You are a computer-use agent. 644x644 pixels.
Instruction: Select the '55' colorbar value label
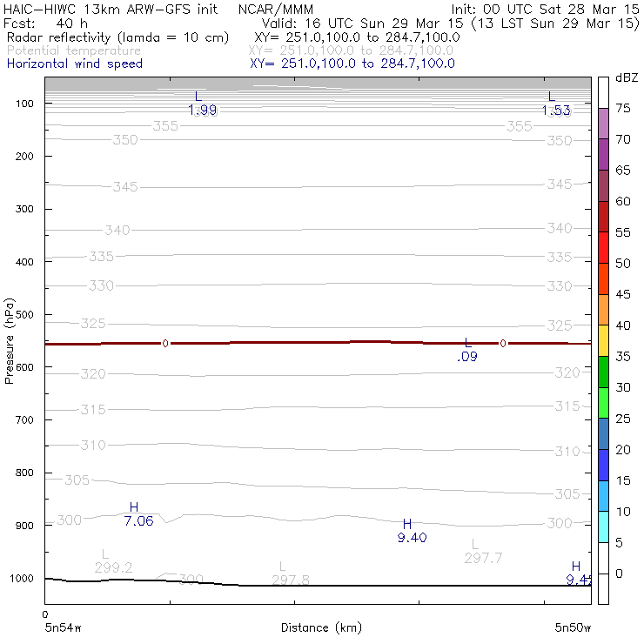tap(623, 232)
